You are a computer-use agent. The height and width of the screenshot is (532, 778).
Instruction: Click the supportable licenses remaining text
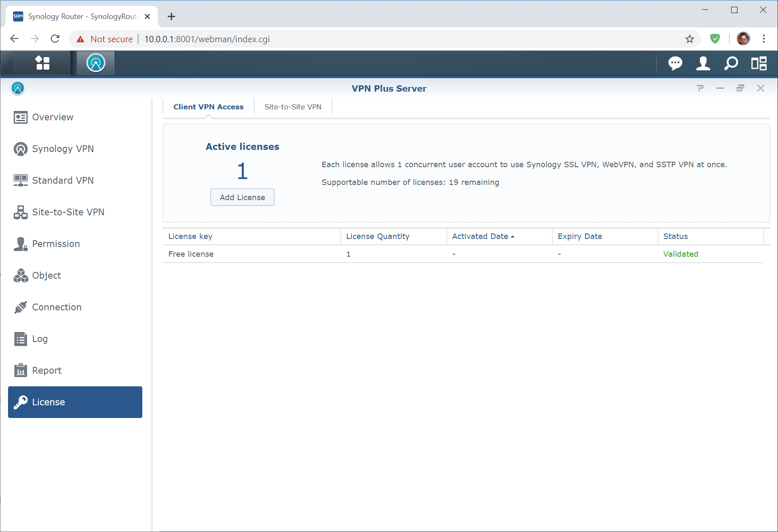pos(410,182)
